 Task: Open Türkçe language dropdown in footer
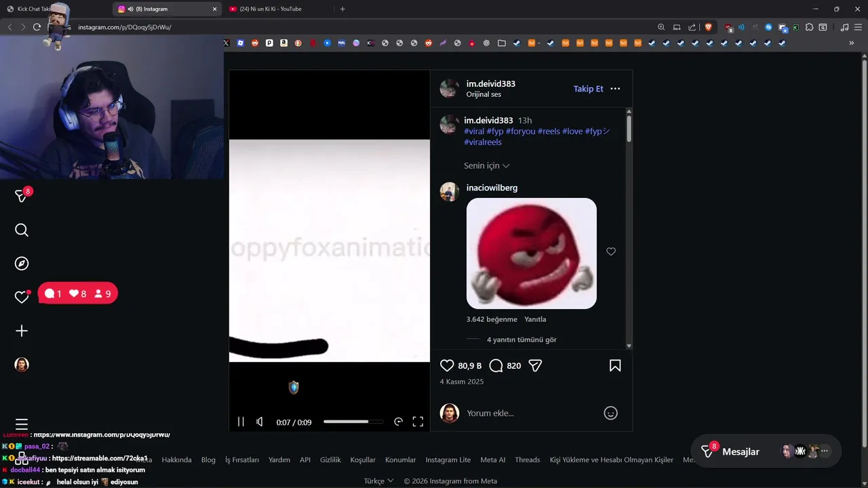[x=378, y=481]
